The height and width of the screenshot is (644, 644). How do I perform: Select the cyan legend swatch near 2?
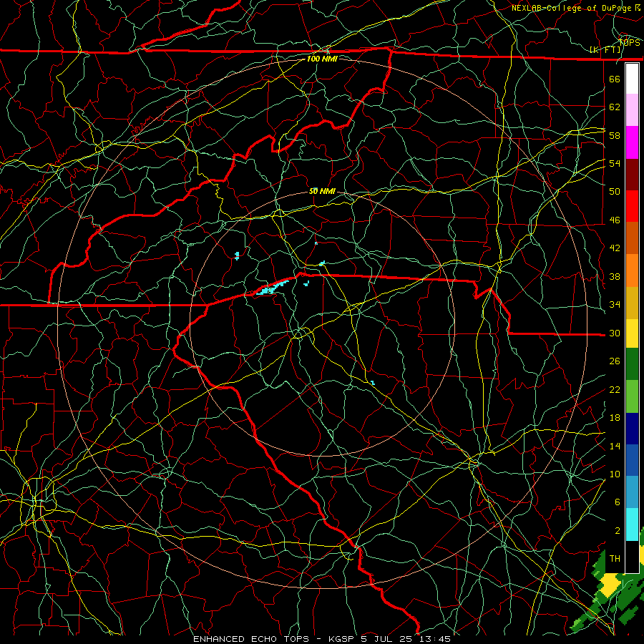coord(632,525)
